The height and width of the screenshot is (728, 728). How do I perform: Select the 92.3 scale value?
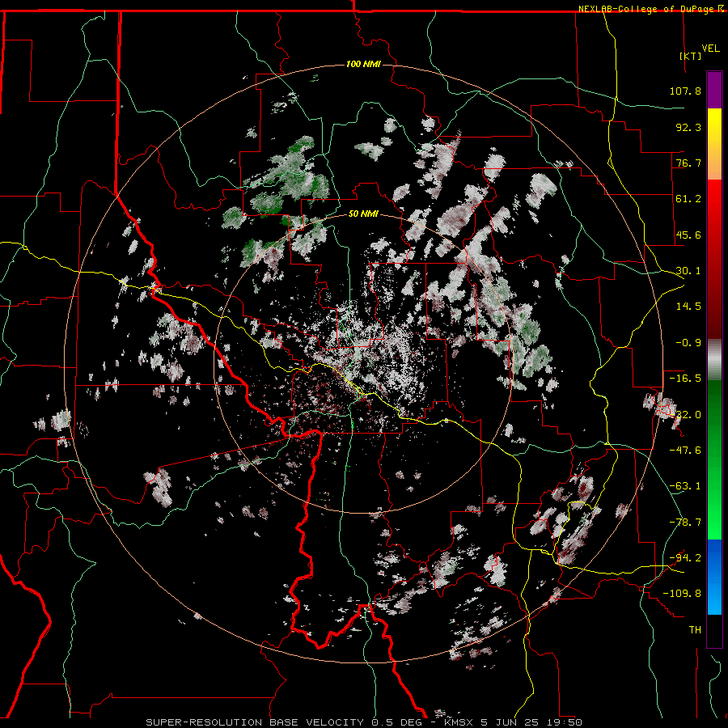(688, 127)
